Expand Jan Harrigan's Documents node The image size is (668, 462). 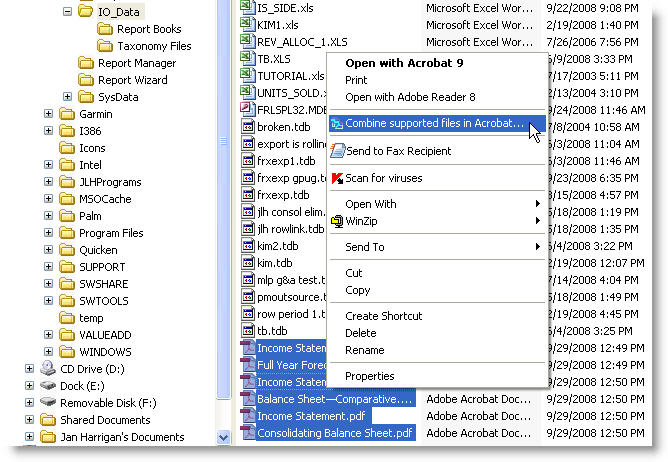click(x=29, y=436)
